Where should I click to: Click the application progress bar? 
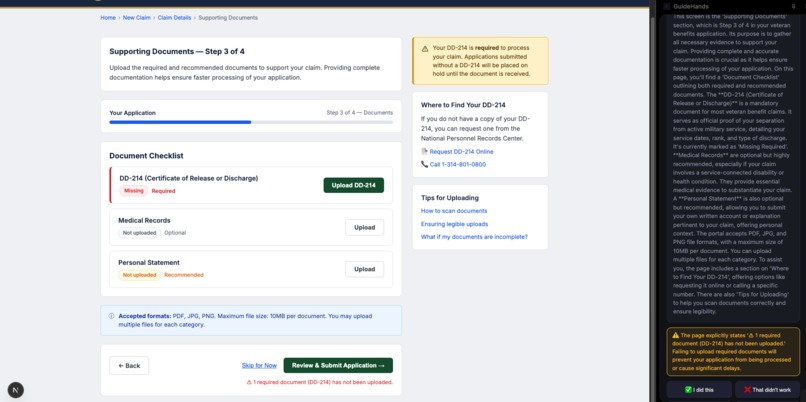tap(251, 122)
